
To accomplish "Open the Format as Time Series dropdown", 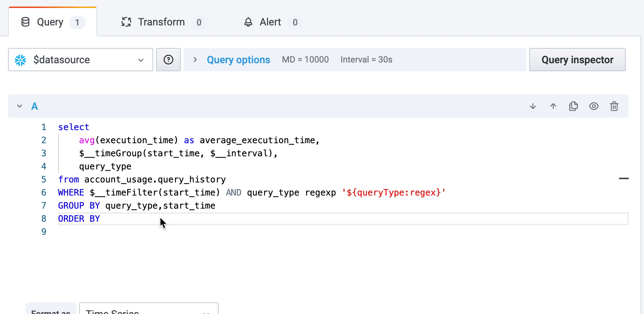I will click(148, 310).
